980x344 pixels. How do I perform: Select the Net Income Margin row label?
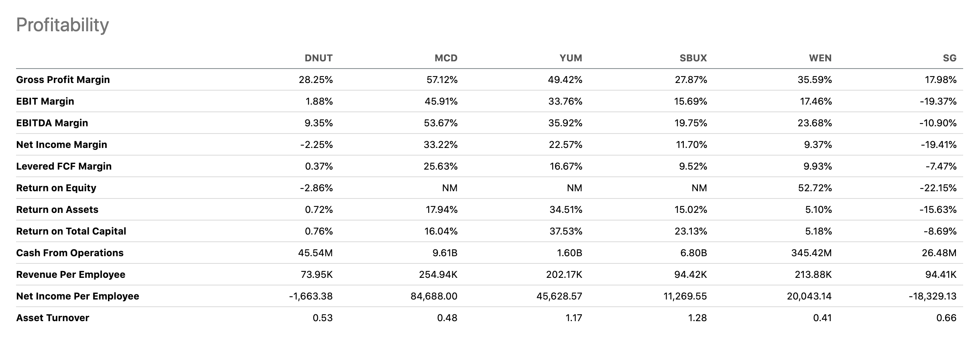point(62,145)
